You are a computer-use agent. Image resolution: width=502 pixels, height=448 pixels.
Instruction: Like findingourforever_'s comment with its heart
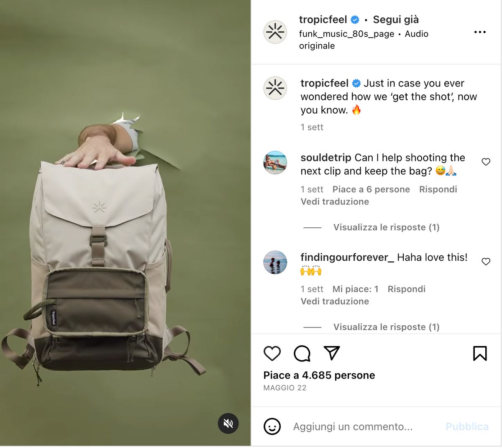click(x=486, y=262)
